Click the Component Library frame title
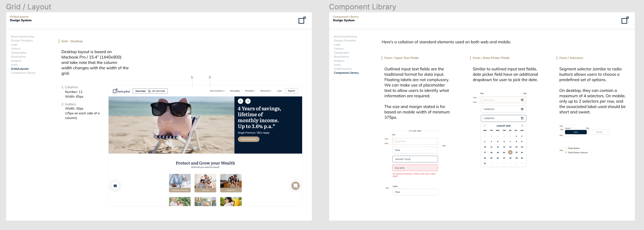The width and height of the screenshot is (644, 230). click(x=362, y=7)
